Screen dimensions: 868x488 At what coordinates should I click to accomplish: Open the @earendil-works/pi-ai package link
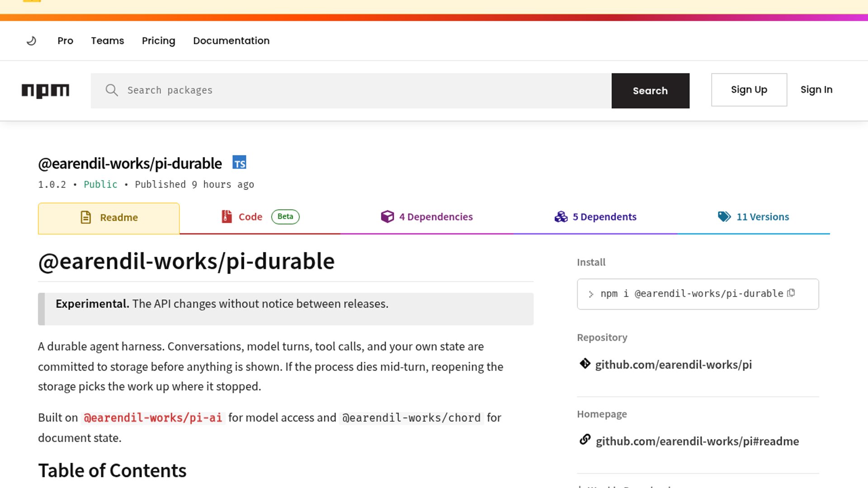click(153, 418)
